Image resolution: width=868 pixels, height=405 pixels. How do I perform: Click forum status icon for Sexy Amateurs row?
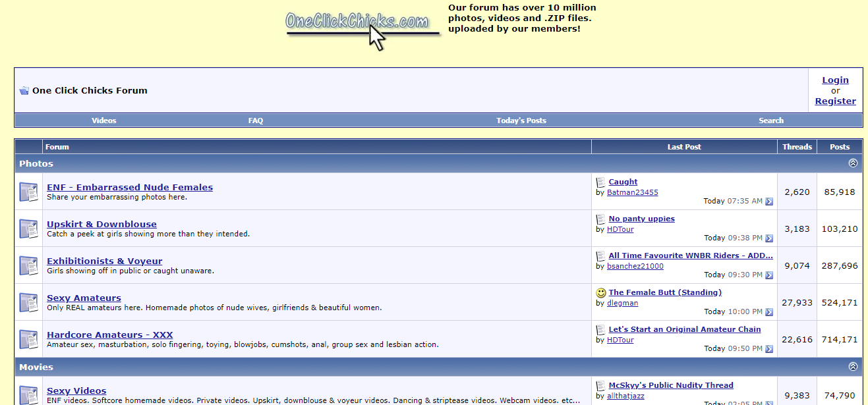28,302
